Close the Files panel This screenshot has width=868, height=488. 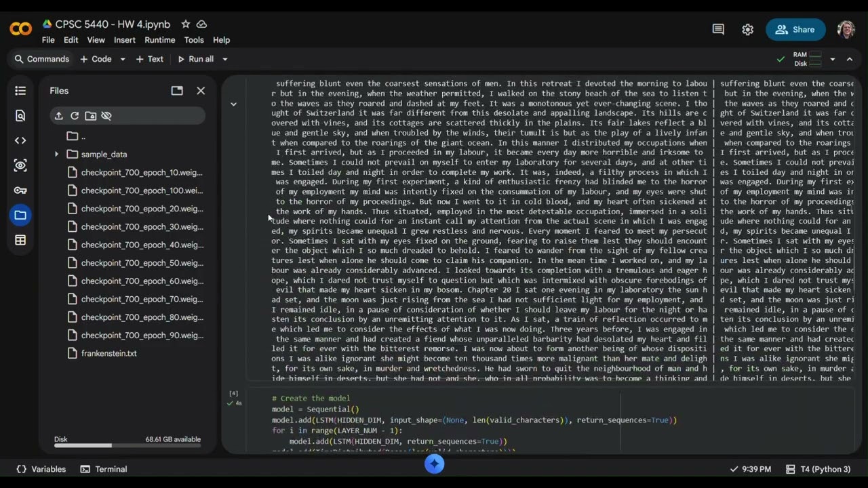point(201,91)
